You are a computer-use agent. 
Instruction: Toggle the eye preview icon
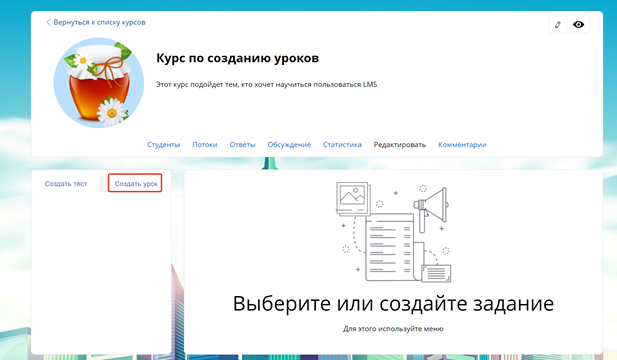pos(578,25)
